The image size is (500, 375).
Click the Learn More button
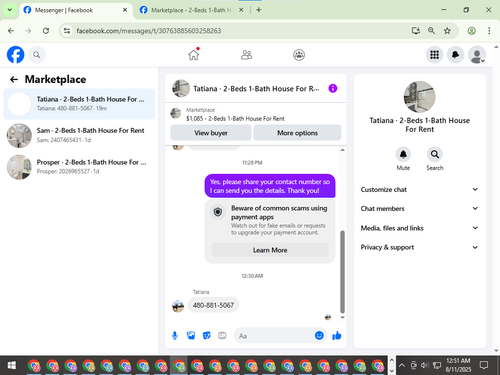coord(270,250)
